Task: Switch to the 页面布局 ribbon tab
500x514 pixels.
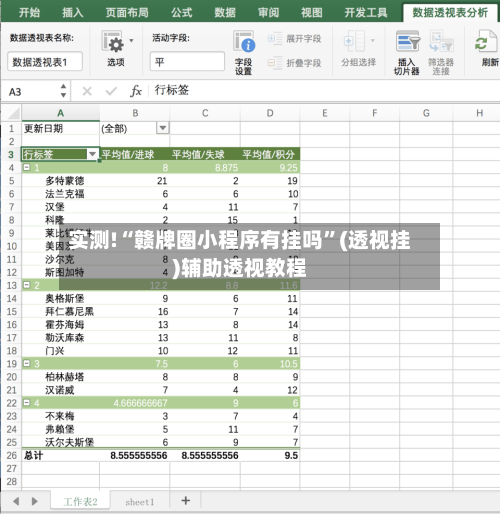Action: (x=127, y=13)
